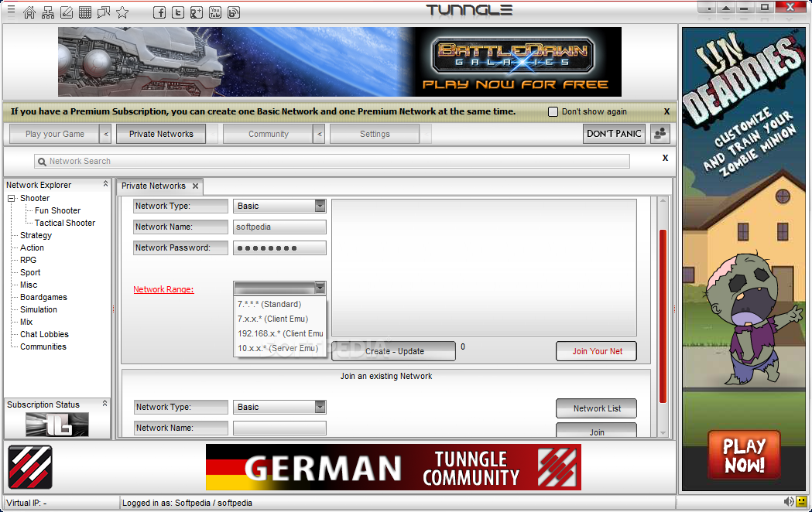Select Communities in Network Explorer

click(x=43, y=346)
